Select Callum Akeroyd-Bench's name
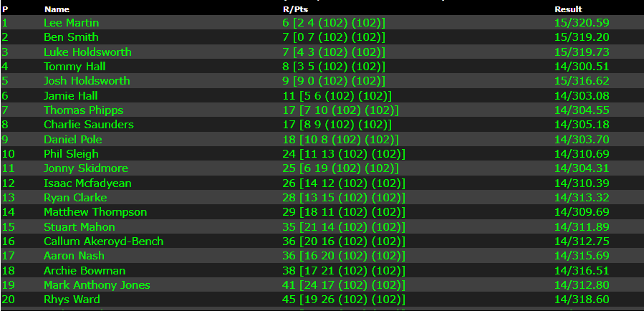644x311 pixels. pyautogui.click(x=103, y=241)
